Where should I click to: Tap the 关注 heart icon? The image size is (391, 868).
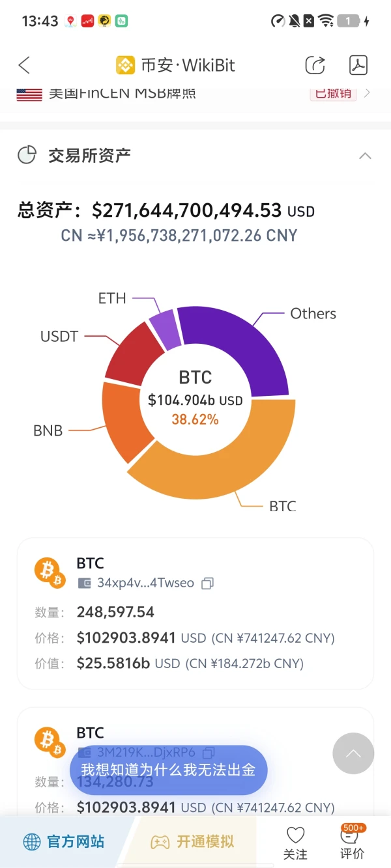click(x=296, y=835)
